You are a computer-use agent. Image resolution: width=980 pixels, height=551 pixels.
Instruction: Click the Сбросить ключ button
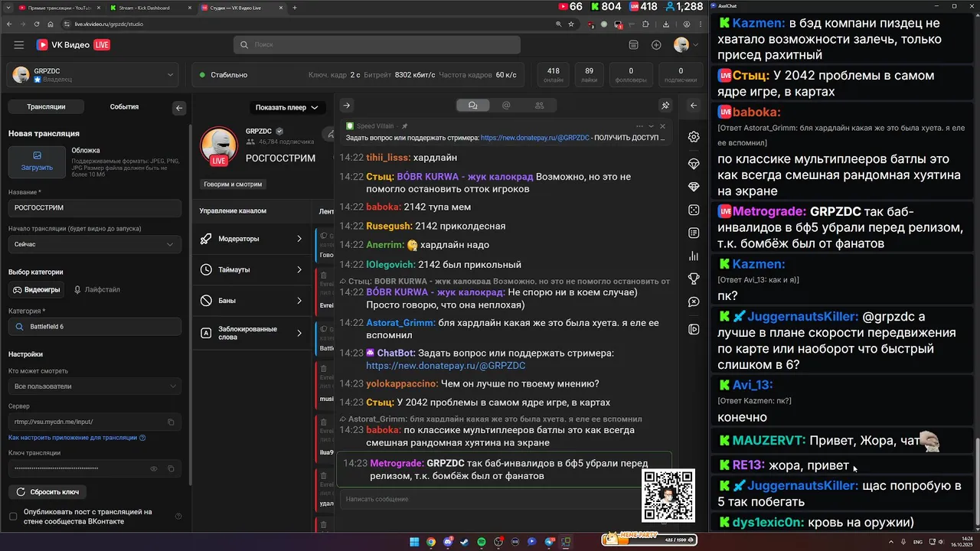pos(47,491)
